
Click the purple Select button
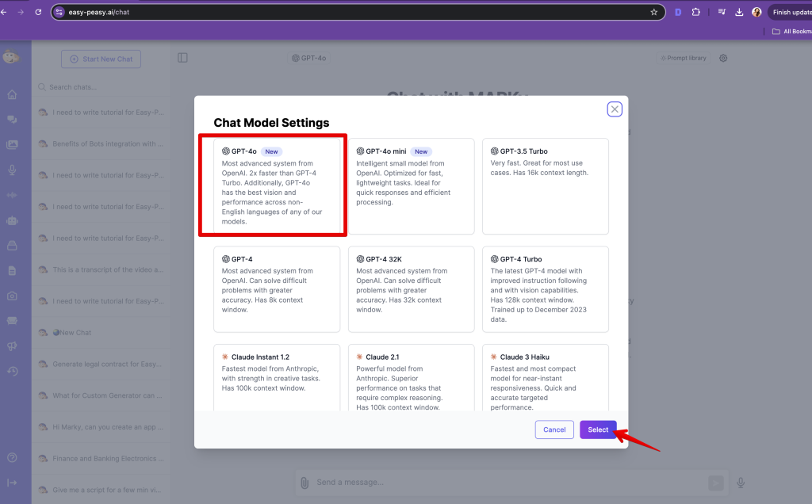[x=598, y=430]
